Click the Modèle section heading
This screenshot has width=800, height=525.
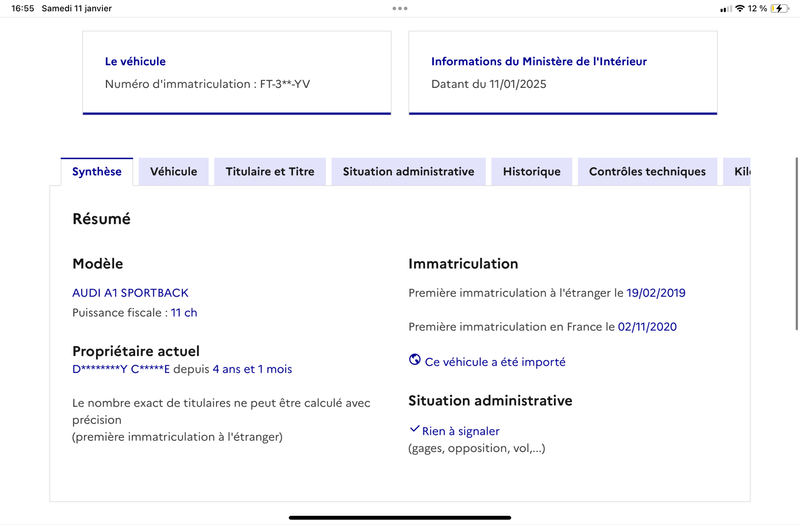pos(97,264)
